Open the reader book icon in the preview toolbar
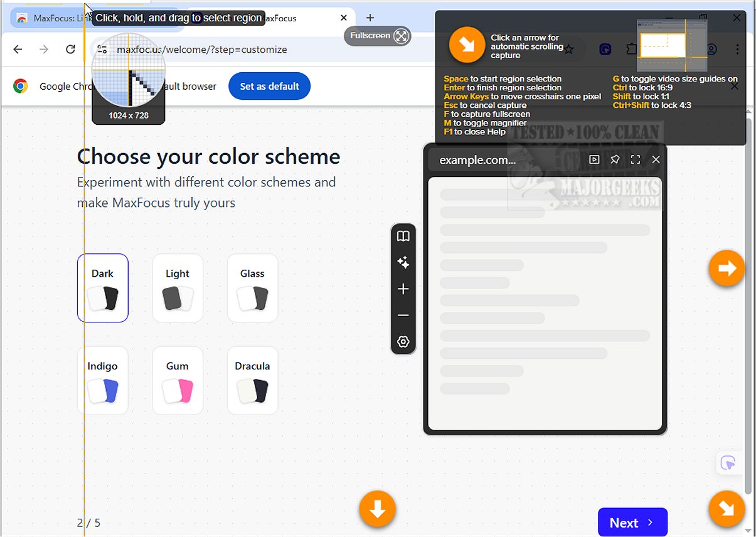Viewport: 756px width, 537px height. tap(403, 236)
